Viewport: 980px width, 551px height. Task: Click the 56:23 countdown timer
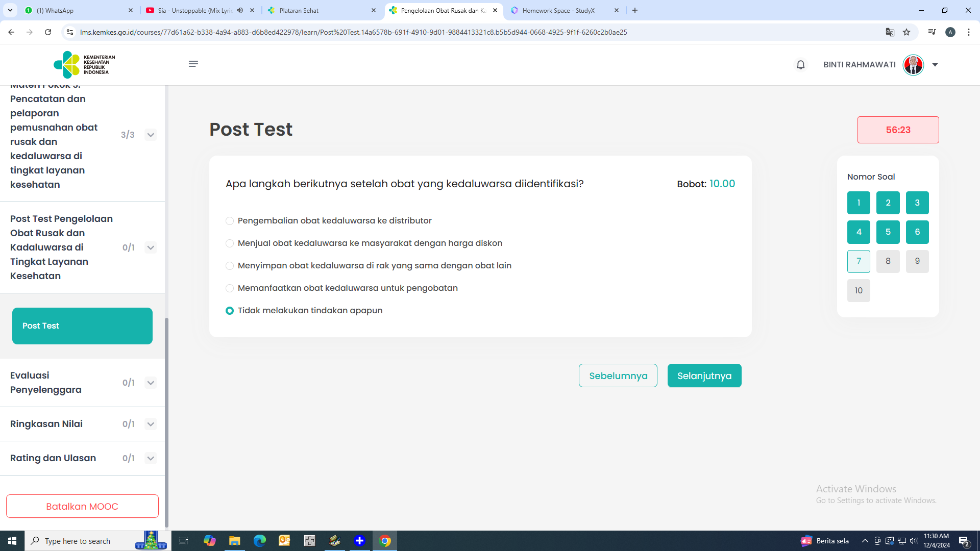click(x=898, y=130)
